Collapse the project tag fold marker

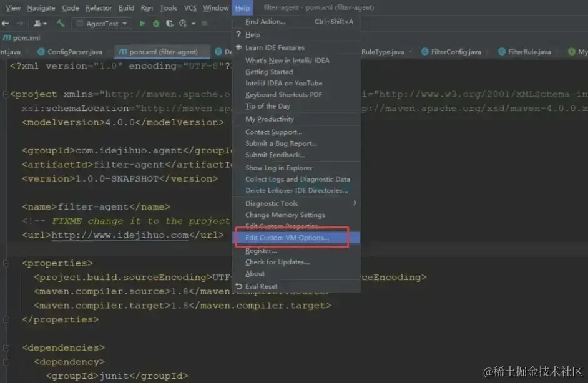coord(6,94)
